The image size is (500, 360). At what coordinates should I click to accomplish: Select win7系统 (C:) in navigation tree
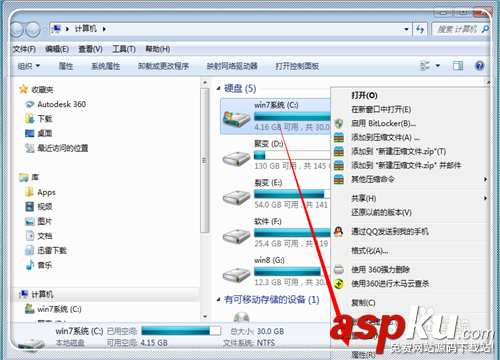point(59,309)
